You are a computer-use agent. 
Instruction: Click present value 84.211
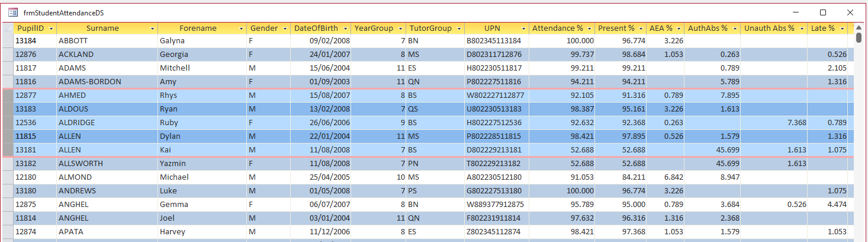(x=620, y=177)
